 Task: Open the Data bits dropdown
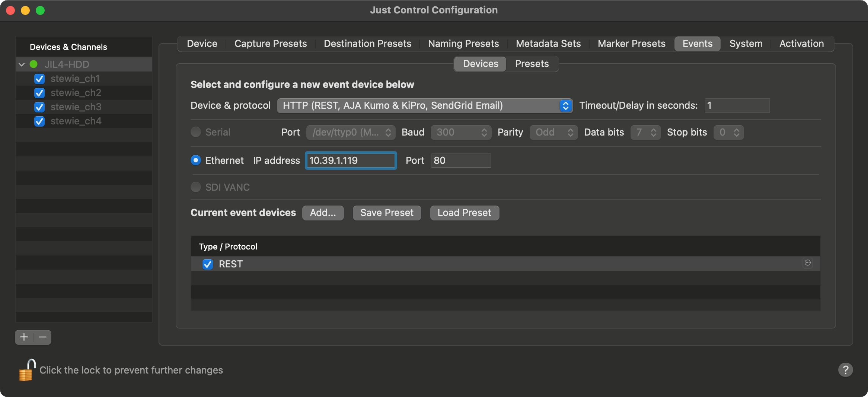(645, 132)
